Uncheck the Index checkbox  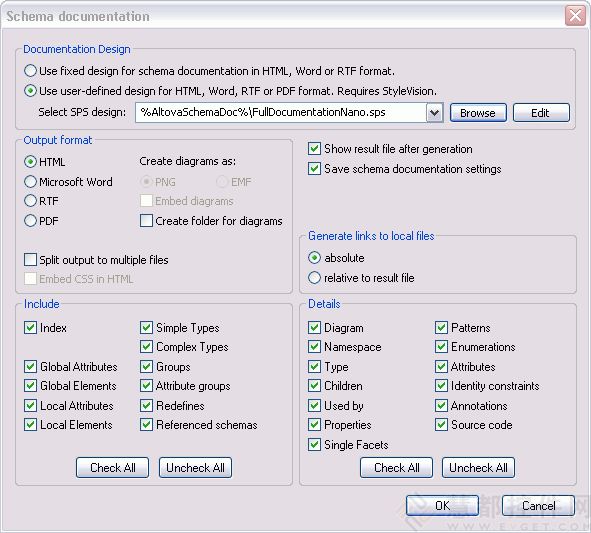(x=30, y=328)
